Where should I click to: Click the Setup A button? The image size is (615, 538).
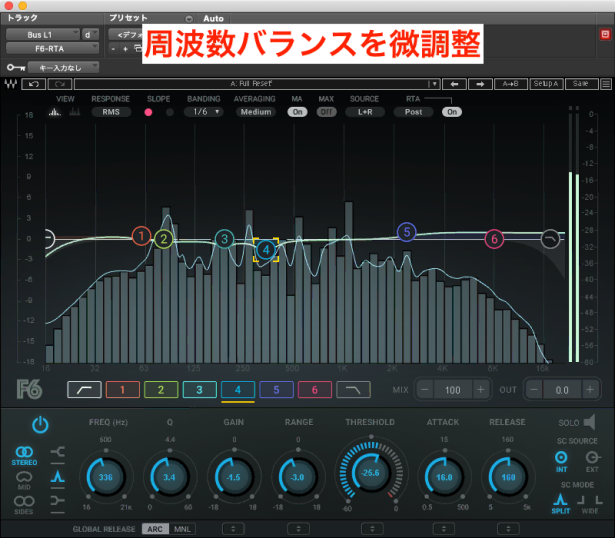(546, 84)
